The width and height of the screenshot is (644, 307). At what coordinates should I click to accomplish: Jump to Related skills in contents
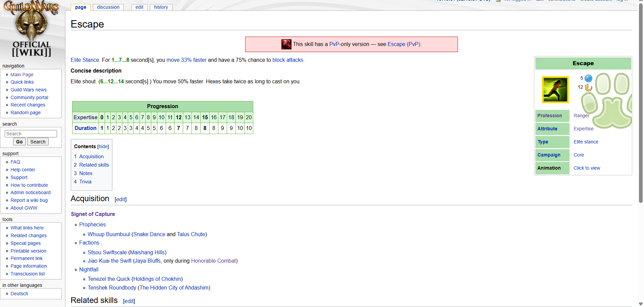[94, 165]
